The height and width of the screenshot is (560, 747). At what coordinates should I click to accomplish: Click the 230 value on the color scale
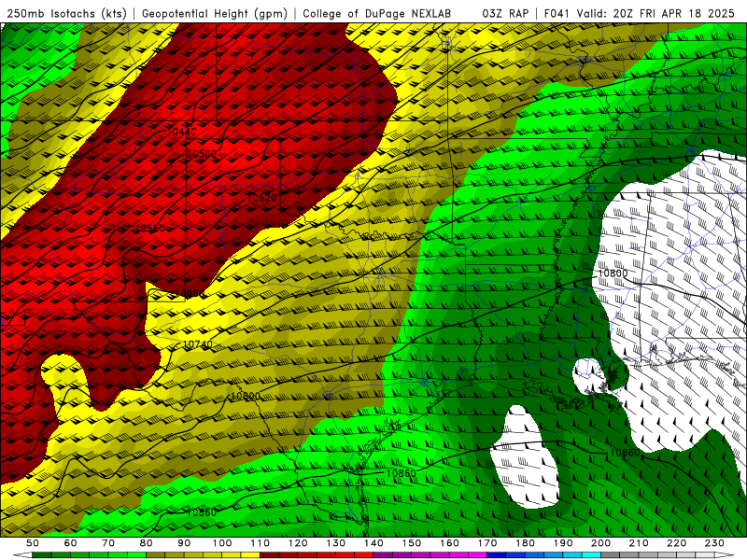pyautogui.click(x=714, y=543)
